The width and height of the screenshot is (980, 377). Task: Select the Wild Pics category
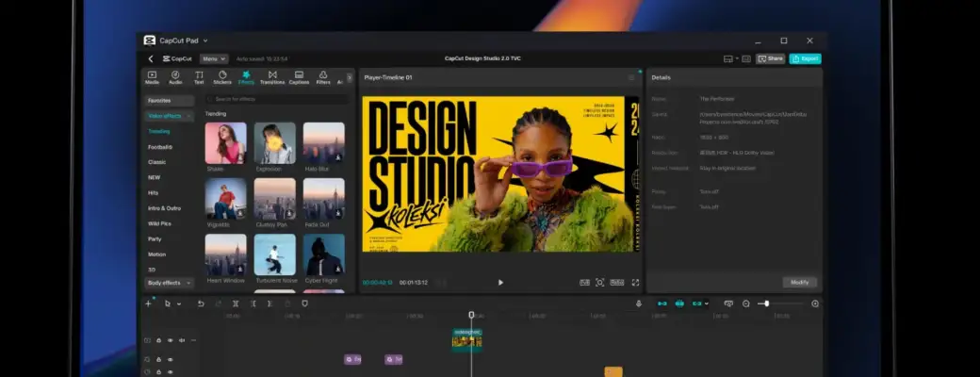click(159, 223)
